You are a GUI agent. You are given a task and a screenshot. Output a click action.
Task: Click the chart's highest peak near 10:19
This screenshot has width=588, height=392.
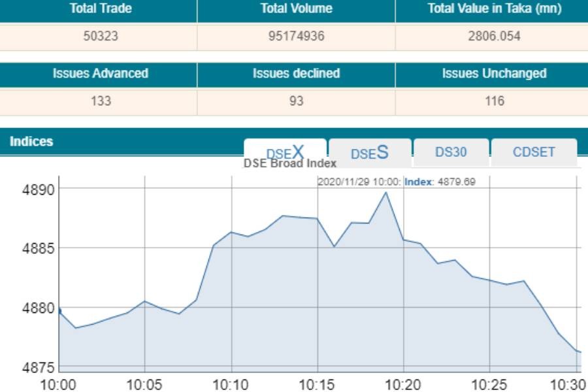[386, 192]
